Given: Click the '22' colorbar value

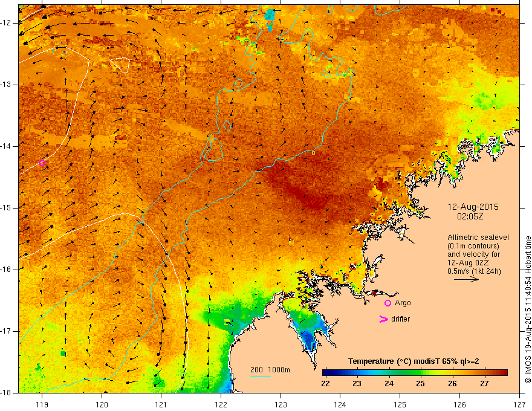Looking at the screenshot, I should click(x=325, y=384).
